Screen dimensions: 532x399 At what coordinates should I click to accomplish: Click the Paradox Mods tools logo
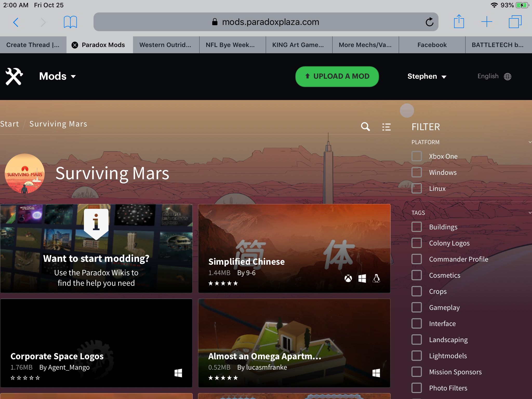pyautogui.click(x=14, y=76)
